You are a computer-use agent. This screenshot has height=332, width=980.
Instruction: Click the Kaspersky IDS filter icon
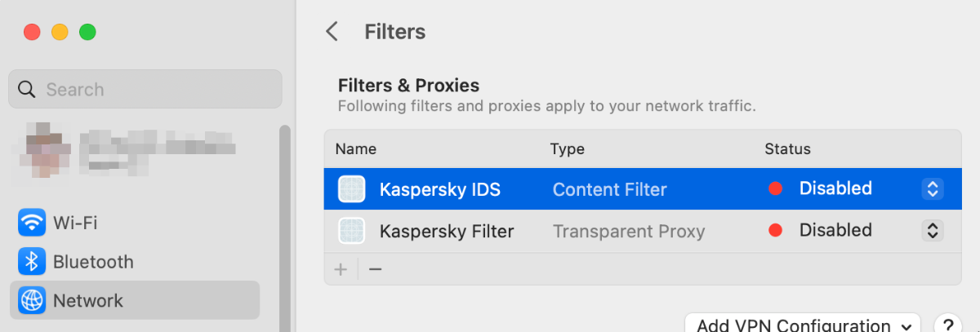click(351, 189)
